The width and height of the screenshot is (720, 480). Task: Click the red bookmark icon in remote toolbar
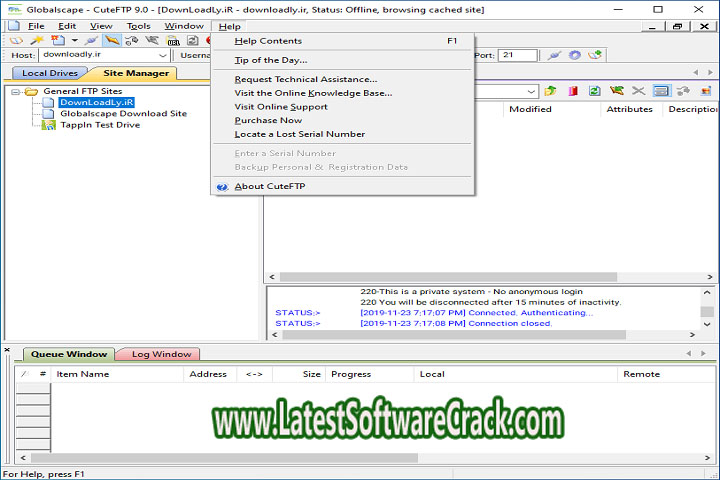click(573, 91)
